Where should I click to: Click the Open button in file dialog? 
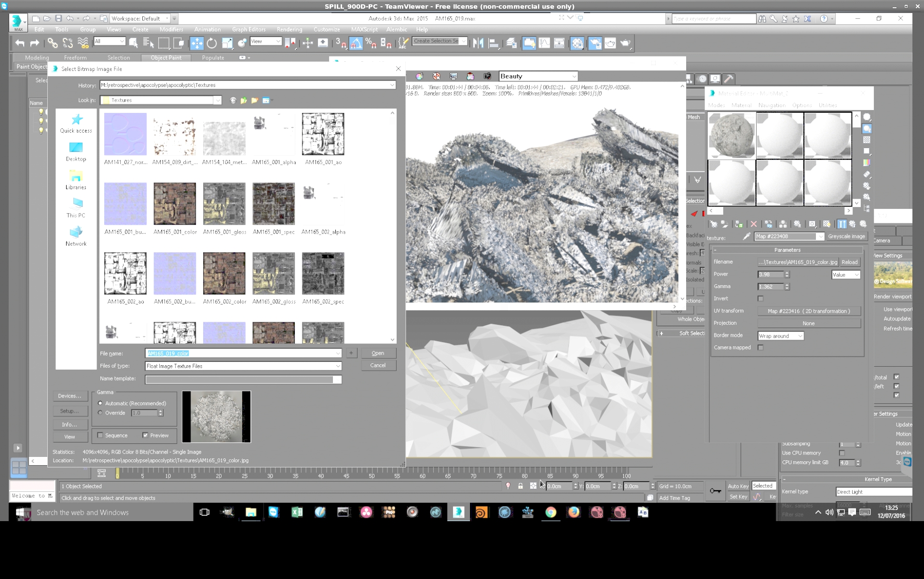(x=378, y=353)
